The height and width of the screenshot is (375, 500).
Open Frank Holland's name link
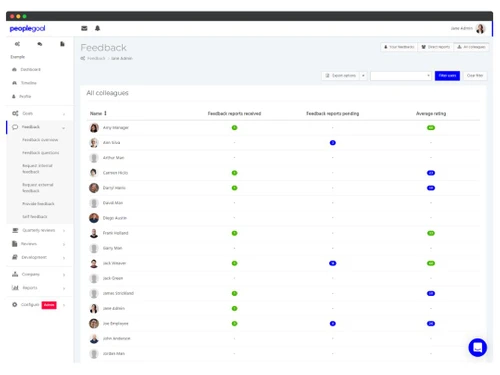coord(115,233)
